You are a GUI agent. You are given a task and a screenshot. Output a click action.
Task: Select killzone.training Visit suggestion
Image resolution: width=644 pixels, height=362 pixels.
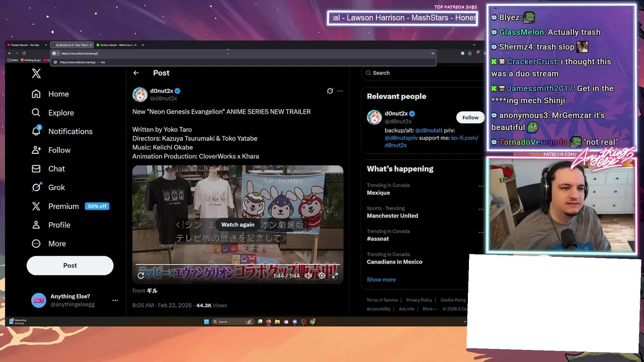(243, 62)
